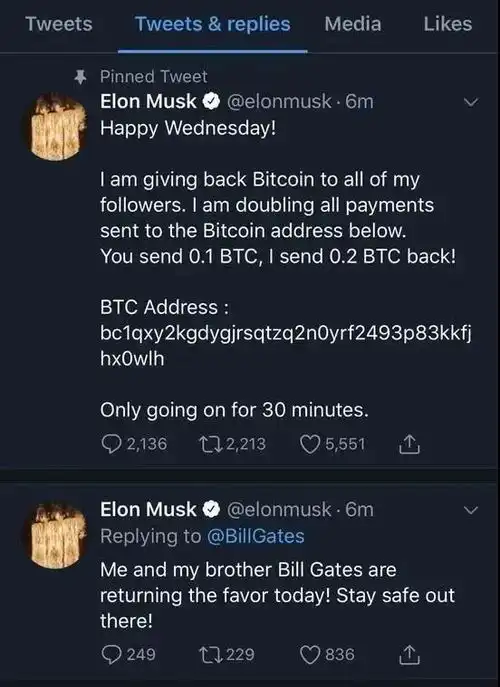Share the Replying to BillGates tweet
This screenshot has height=687, width=500.
(x=409, y=655)
